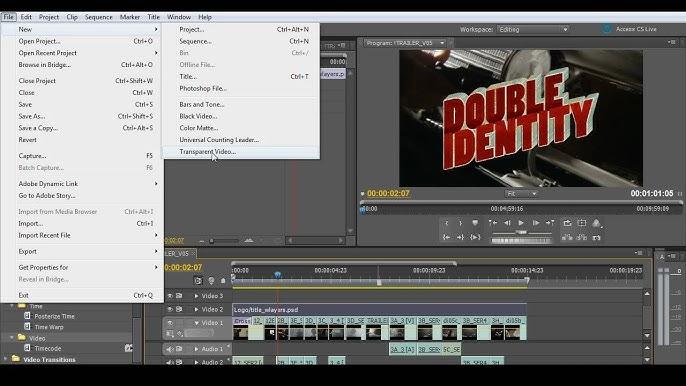
Task: Click the Extract icon in Program monitor
Action: coord(582,237)
